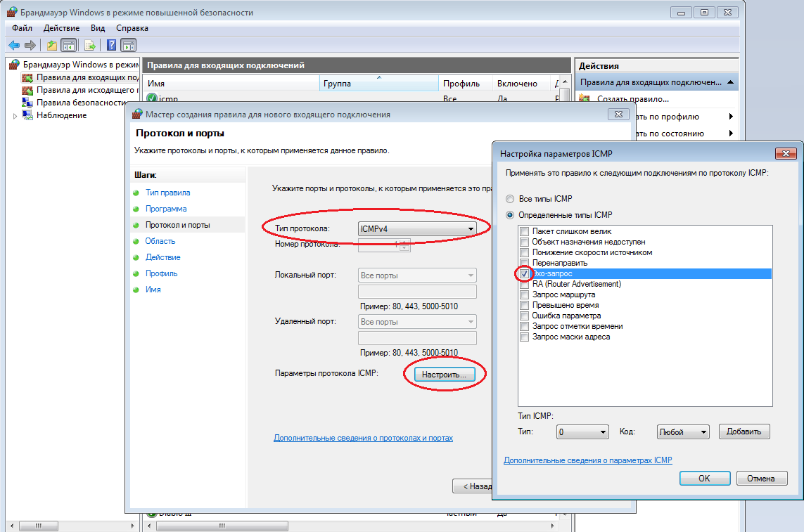Confirm ICMP settings with OK

pos(705,478)
